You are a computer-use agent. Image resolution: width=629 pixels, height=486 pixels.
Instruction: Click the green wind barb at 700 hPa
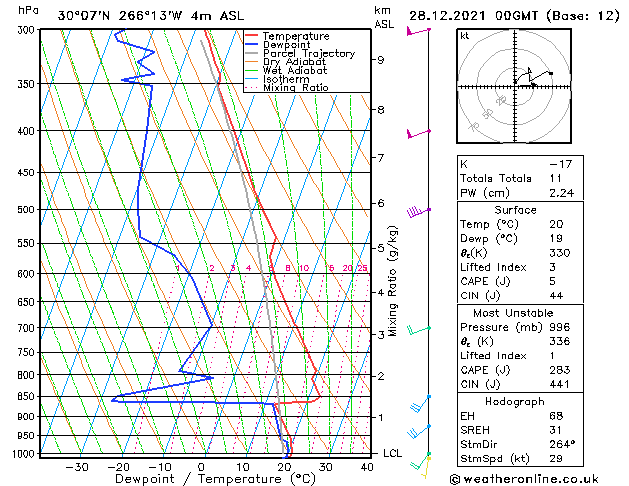coord(419,330)
